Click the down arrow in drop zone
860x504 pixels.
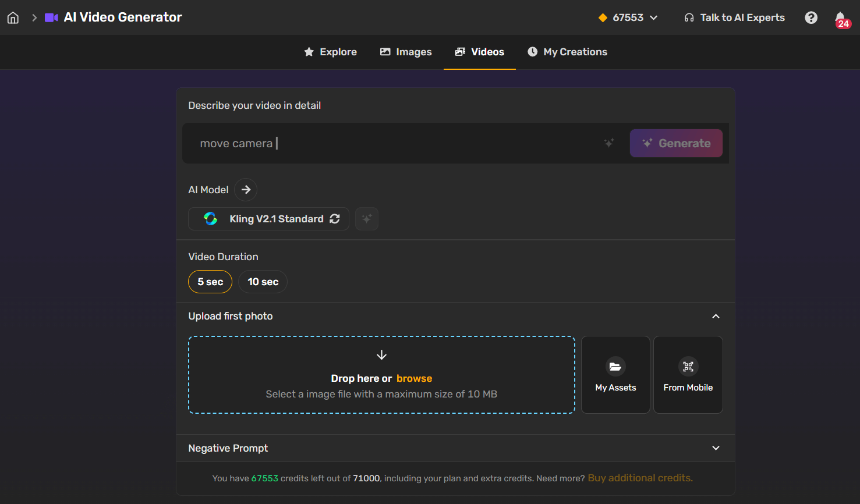click(381, 355)
